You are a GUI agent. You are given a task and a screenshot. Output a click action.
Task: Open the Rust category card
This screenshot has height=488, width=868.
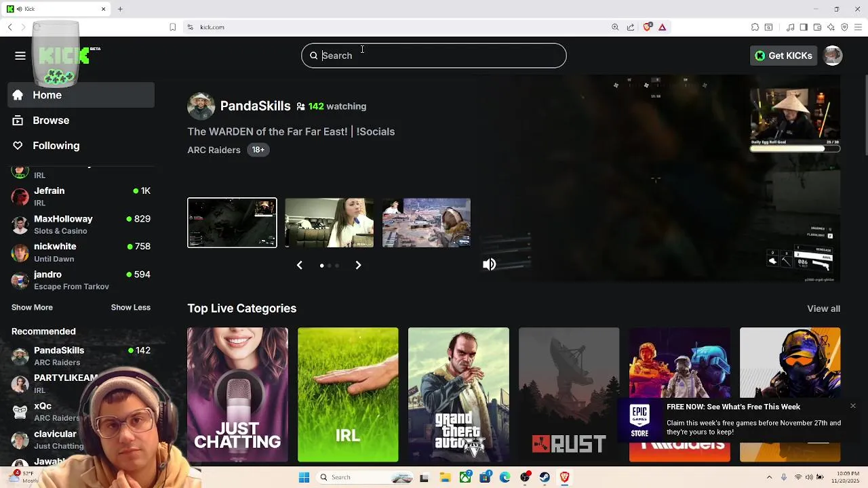569,394
